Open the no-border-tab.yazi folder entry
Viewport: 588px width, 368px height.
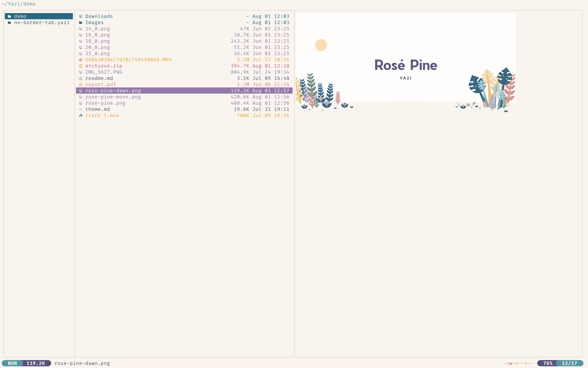(42, 23)
